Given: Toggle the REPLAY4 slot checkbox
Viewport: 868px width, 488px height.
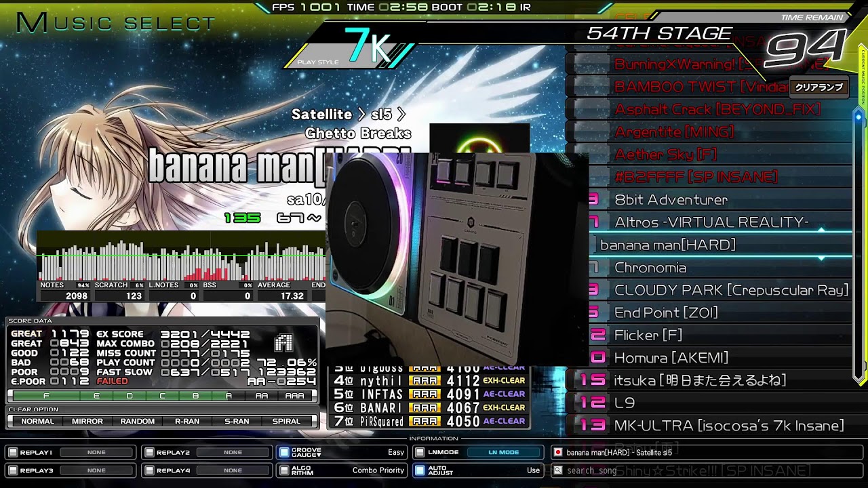Looking at the screenshot, I should click(x=149, y=470).
